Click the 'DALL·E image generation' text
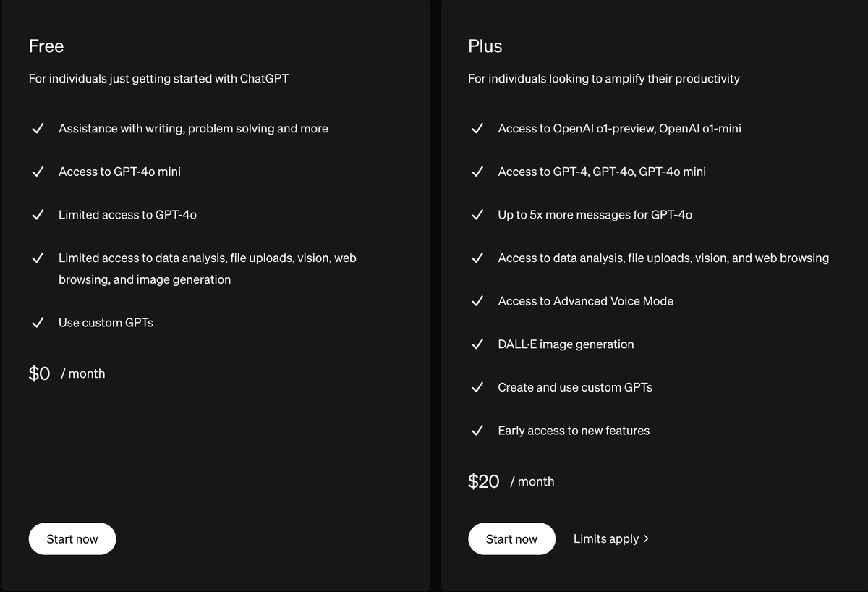The height and width of the screenshot is (592, 868). click(566, 344)
